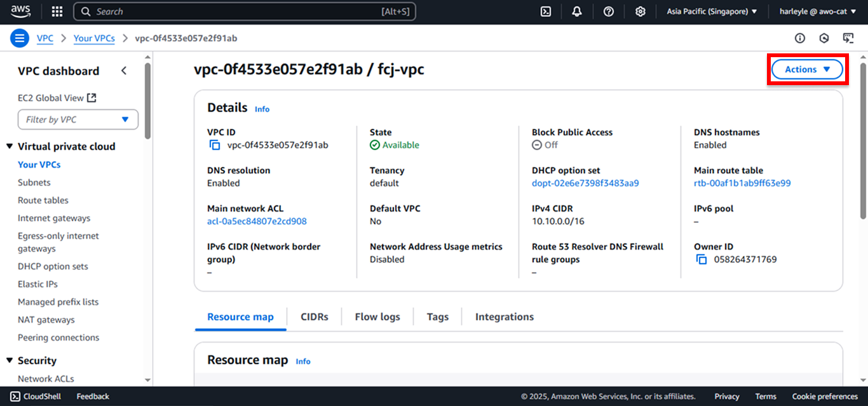Click the top search input field
Screen dimensions: 868x406
point(245,11)
